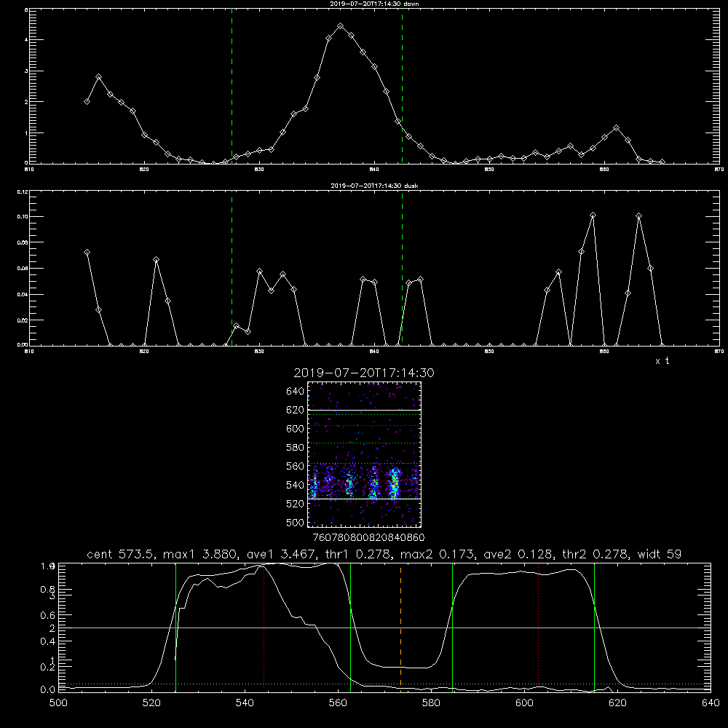Click the green vertical line near 615 in profile plot
The height and width of the screenshot is (728, 728).
point(594,627)
